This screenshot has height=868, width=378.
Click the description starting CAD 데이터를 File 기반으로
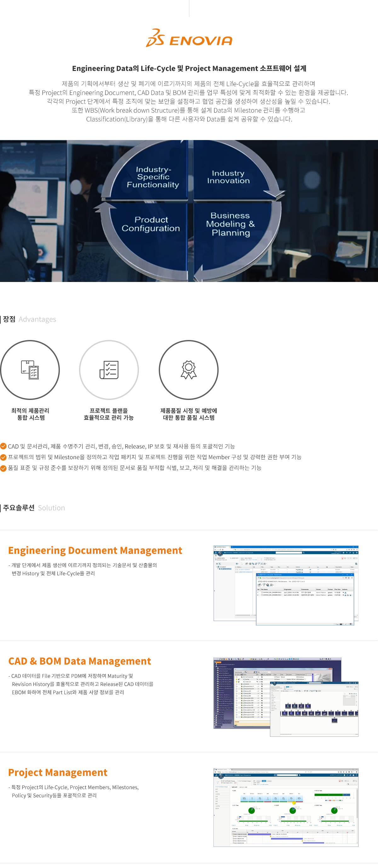pos(81,684)
